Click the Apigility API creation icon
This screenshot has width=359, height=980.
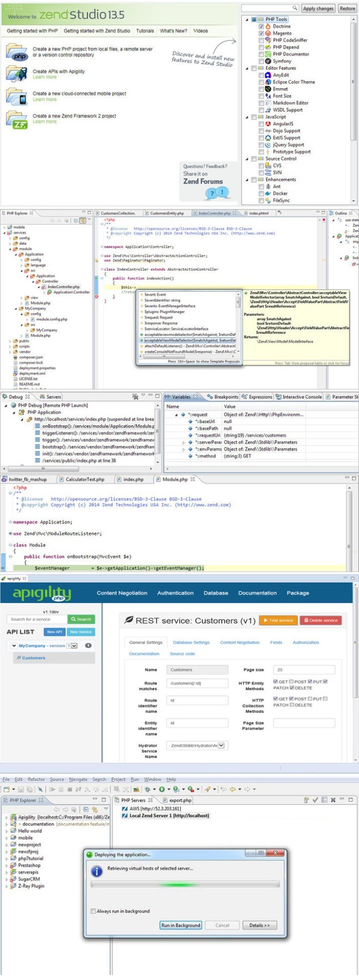tap(16, 74)
